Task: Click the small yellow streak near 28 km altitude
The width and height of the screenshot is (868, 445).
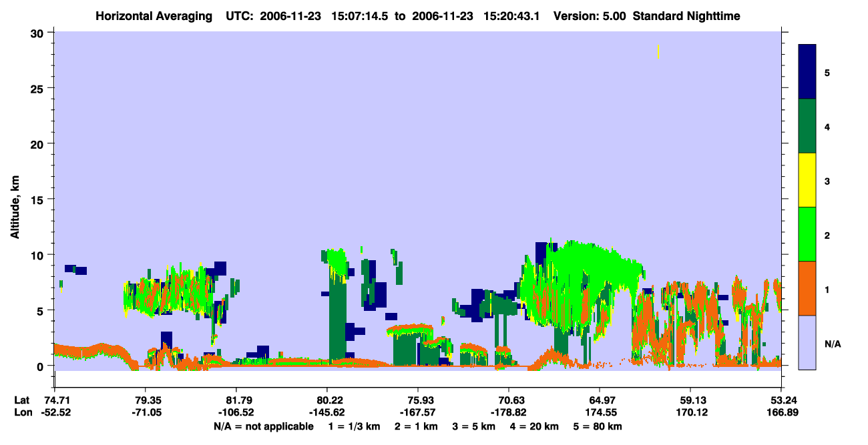Action: [658, 51]
